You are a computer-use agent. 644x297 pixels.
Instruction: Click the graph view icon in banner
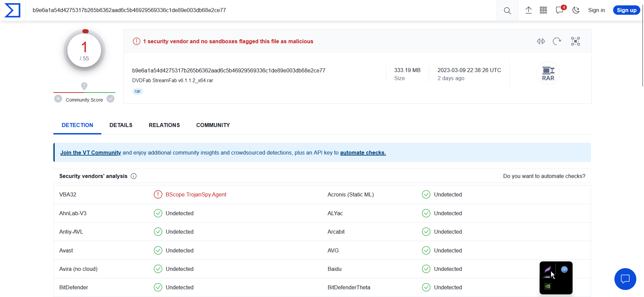click(576, 41)
